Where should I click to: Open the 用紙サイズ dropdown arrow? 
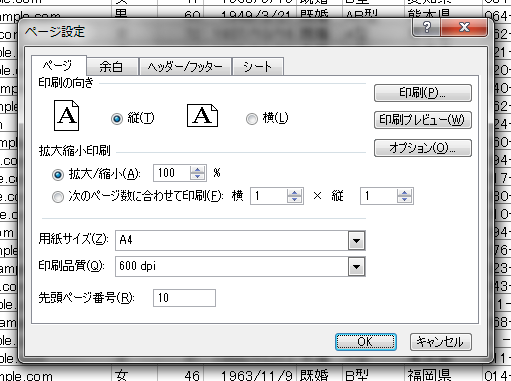(356, 240)
